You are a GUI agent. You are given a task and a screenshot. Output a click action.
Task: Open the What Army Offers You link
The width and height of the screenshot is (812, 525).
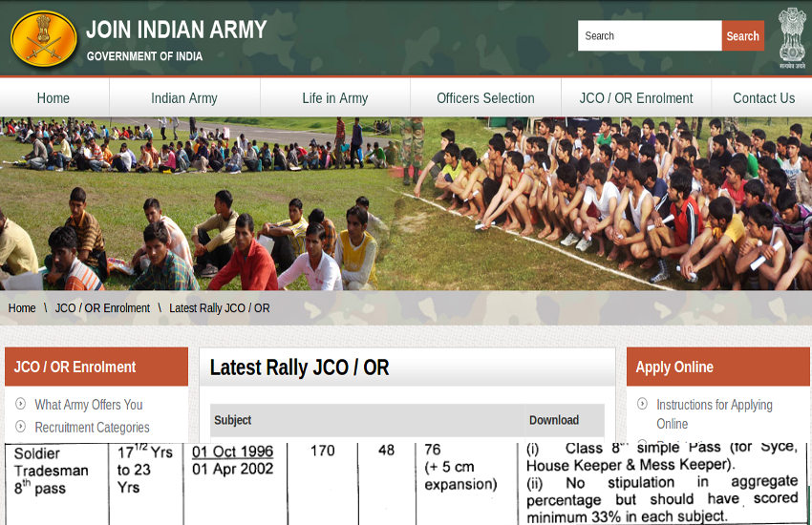[x=89, y=405]
